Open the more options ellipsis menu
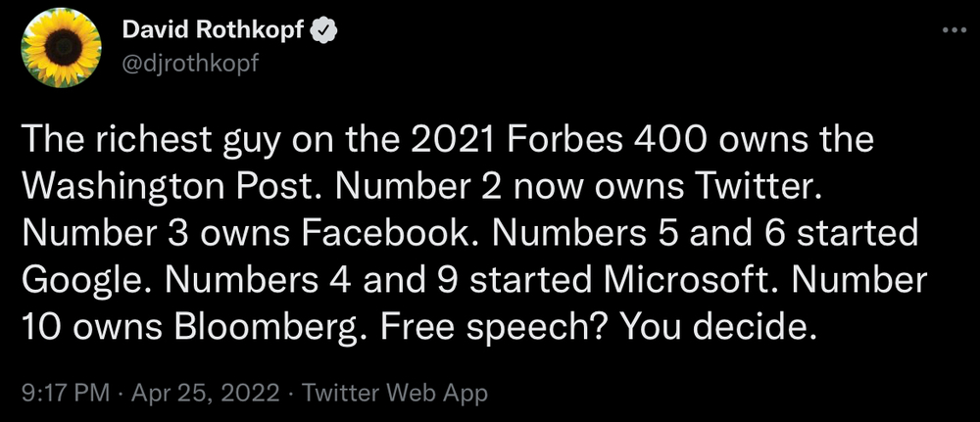 (x=953, y=30)
